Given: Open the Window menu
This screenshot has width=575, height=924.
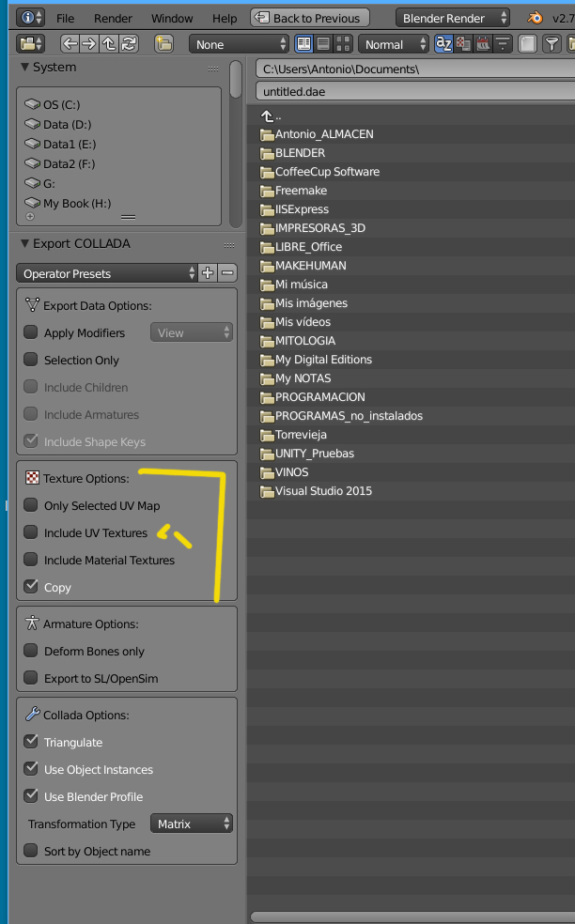Looking at the screenshot, I should tap(172, 18).
